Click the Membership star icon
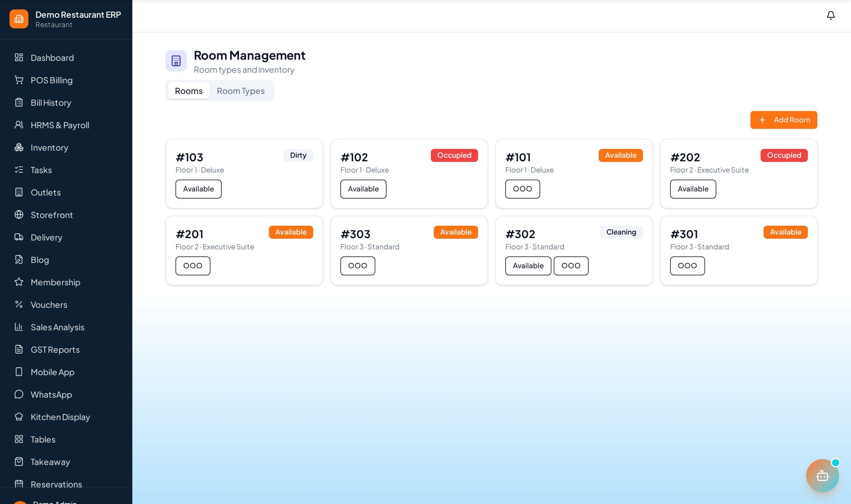The width and height of the screenshot is (851, 504). pos(19,282)
